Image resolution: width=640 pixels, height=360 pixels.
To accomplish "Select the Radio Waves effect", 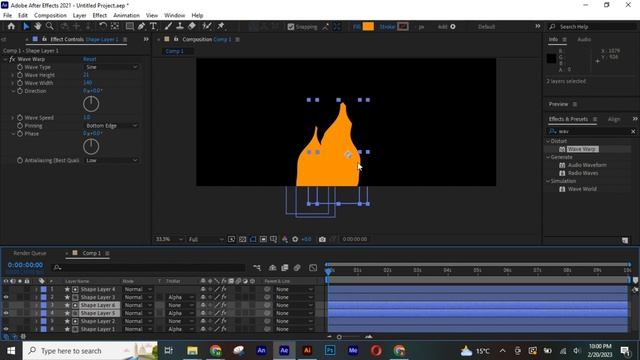I will pyautogui.click(x=583, y=173).
